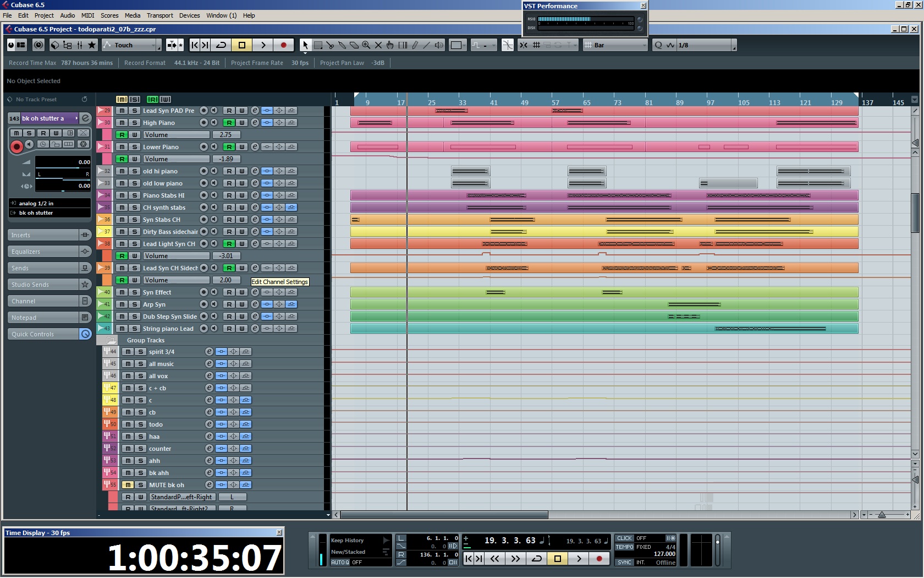
Task: Select the Draw pencil tool
Action: (x=415, y=45)
